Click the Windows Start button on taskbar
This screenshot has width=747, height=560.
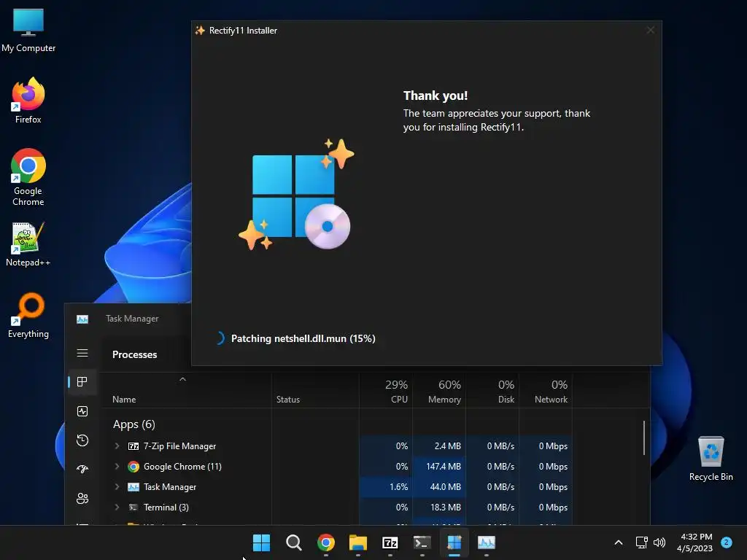261,542
